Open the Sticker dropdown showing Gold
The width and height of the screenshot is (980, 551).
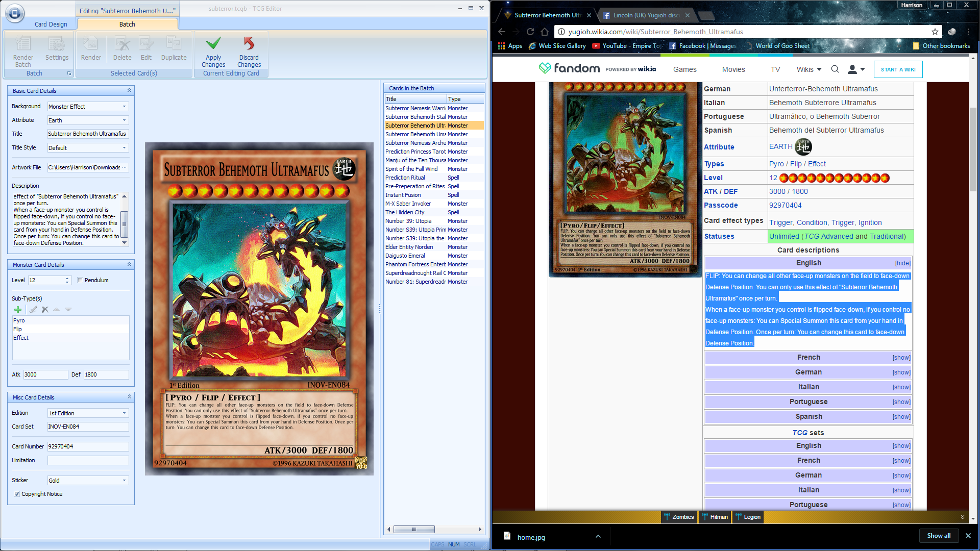pos(124,481)
